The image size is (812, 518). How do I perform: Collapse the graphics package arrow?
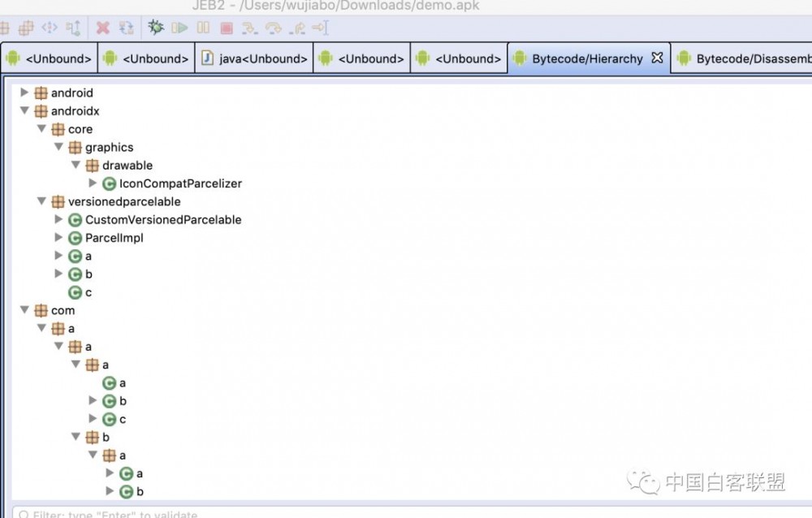click(x=58, y=147)
